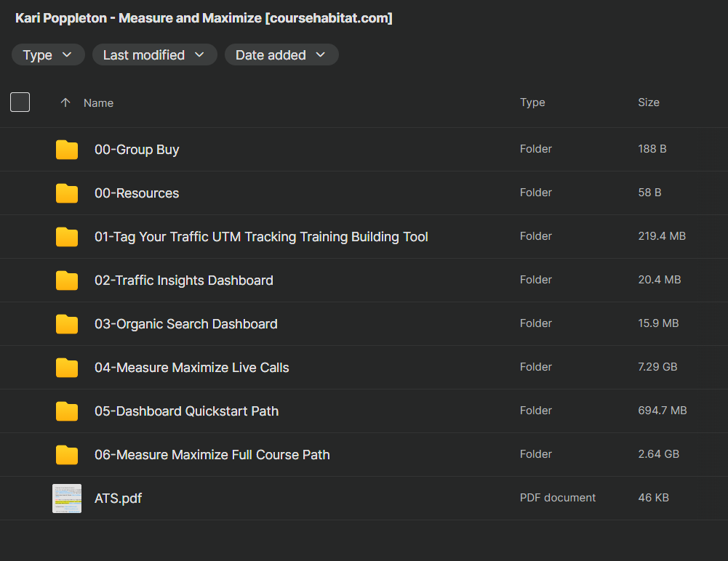This screenshot has width=728, height=561.
Task: Sort by the Name column header
Action: tap(98, 103)
